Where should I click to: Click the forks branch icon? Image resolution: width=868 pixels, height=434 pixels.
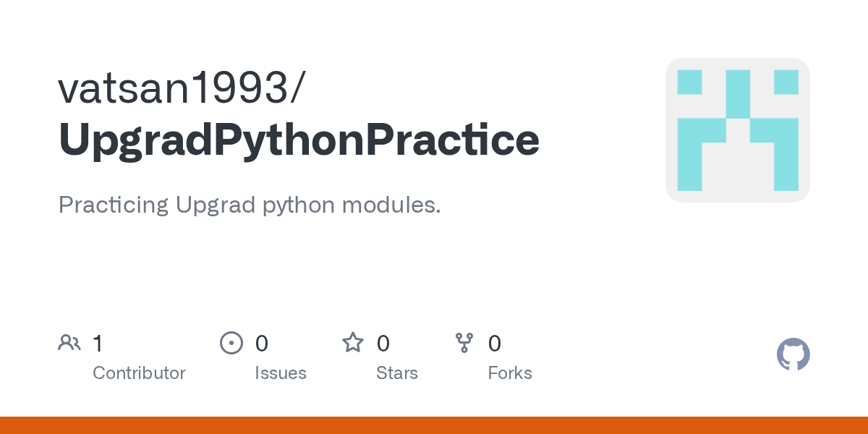(464, 343)
